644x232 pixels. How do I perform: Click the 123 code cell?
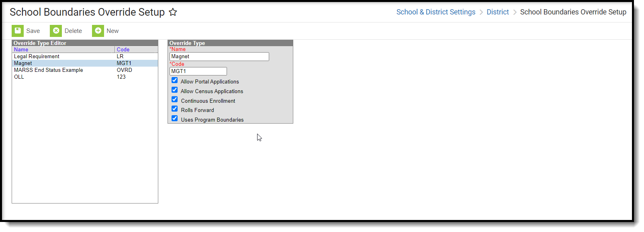(121, 77)
